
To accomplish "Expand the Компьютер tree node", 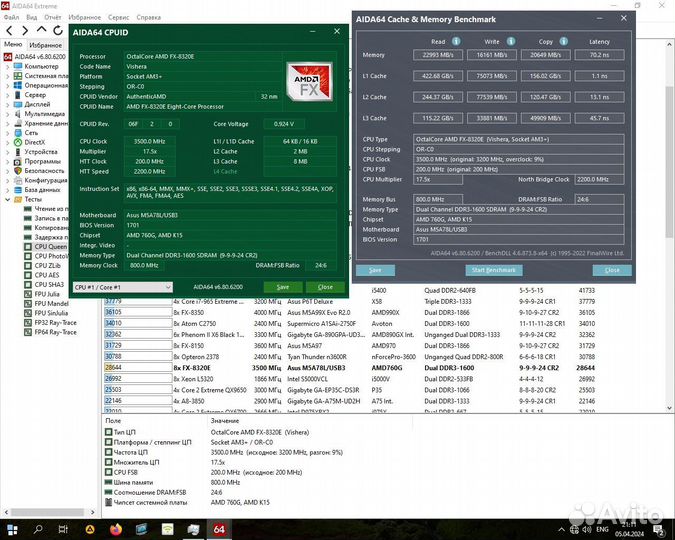I will click(x=7, y=67).
